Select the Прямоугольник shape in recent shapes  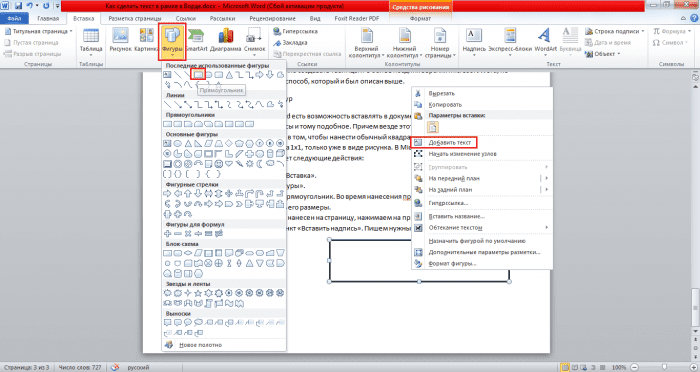pos(198,75)
